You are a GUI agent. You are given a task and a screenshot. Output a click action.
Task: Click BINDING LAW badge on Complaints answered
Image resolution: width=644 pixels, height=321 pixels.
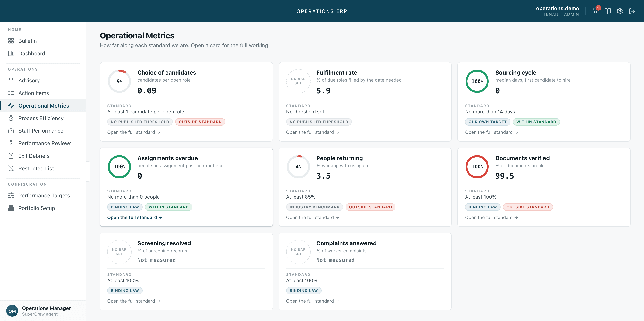304,291
